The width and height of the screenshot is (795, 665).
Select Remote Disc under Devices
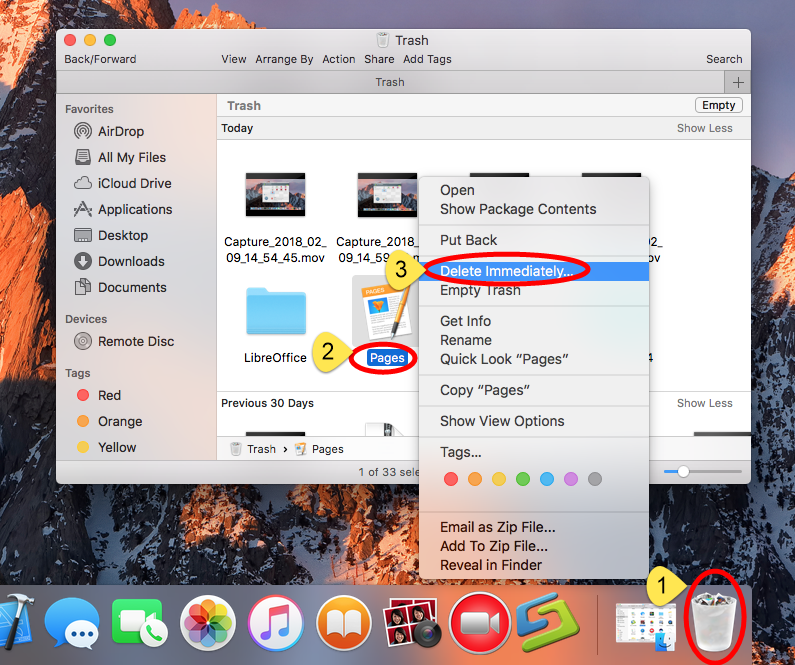coord(124,341)
